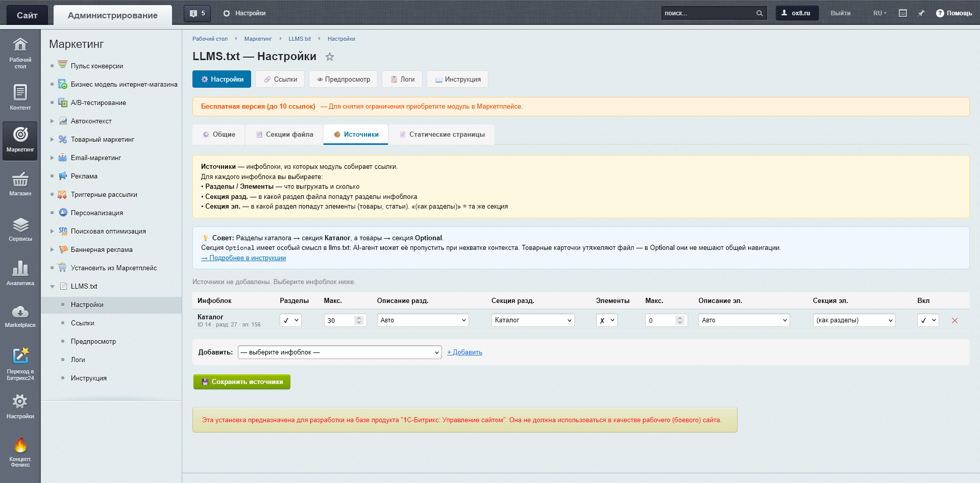Expand the выберите инфоблок dropdown

(x=339, y=352)
